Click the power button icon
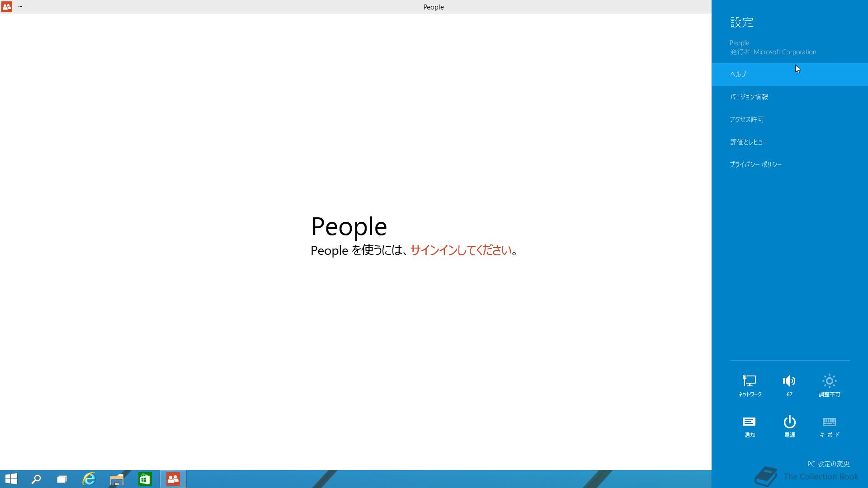The width and height of the screenshot is (868, 488). click(789, 422)
